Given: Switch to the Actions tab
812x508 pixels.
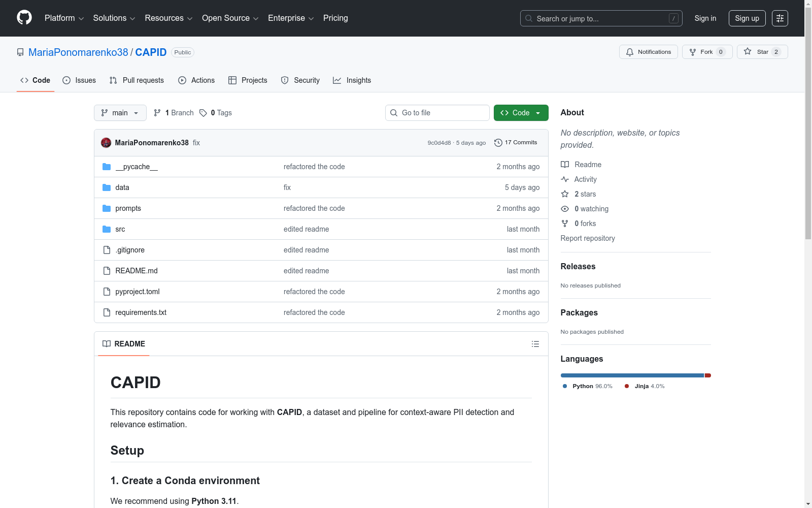Looking at the screenshot, I should click(x=196, y=80).
